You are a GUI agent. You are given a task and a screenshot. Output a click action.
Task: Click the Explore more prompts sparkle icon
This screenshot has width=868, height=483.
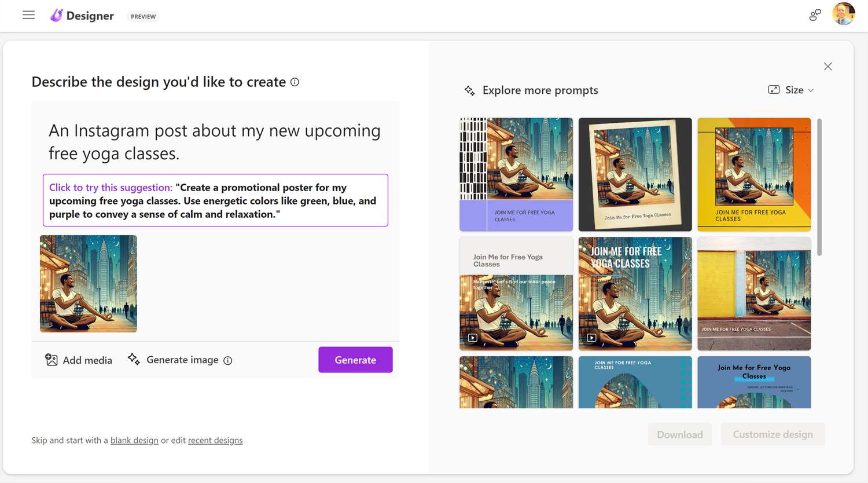469,90
